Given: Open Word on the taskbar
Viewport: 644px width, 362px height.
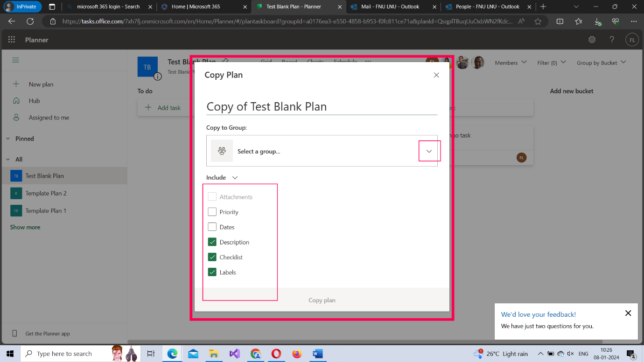Looking at the screenshot, I should coord(318,354).
